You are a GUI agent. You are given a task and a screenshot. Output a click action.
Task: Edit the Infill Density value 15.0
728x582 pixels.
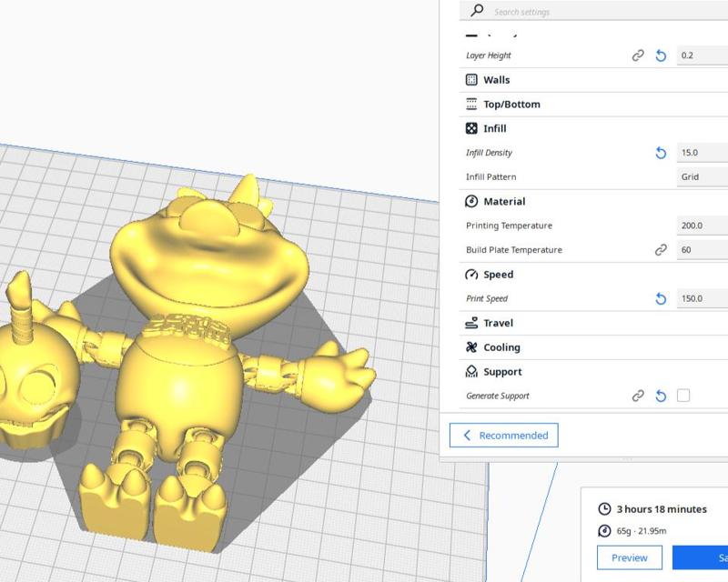click(702, 152)
